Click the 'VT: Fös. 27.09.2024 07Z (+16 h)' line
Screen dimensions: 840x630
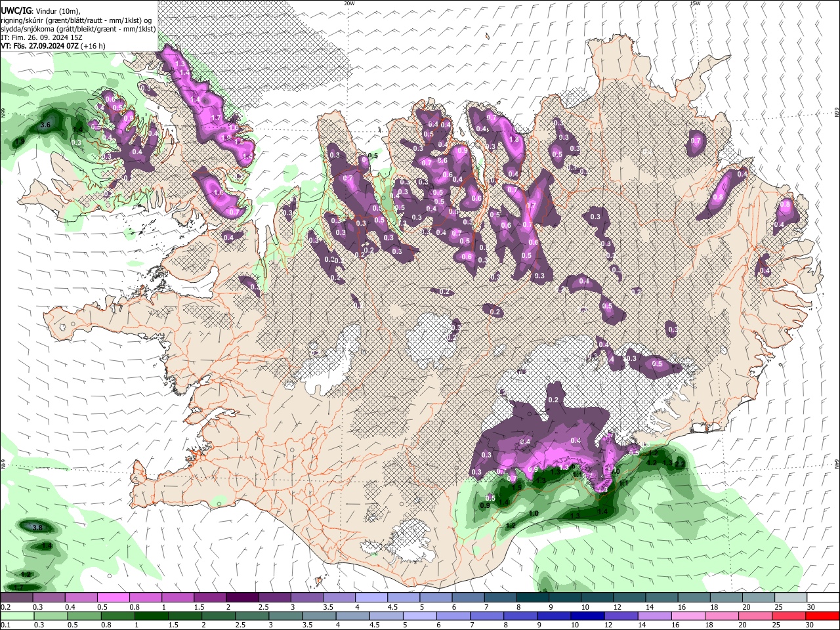(53, 47)
